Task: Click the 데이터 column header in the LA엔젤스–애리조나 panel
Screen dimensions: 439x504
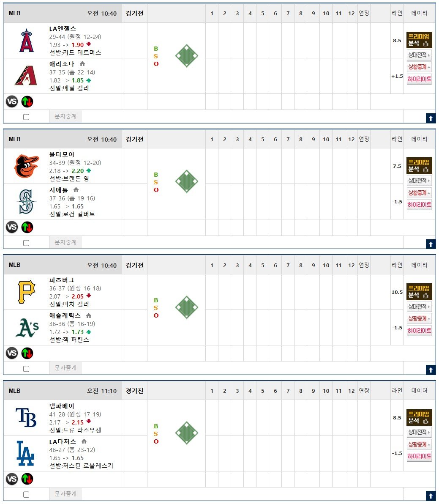Action: [419, 13]
